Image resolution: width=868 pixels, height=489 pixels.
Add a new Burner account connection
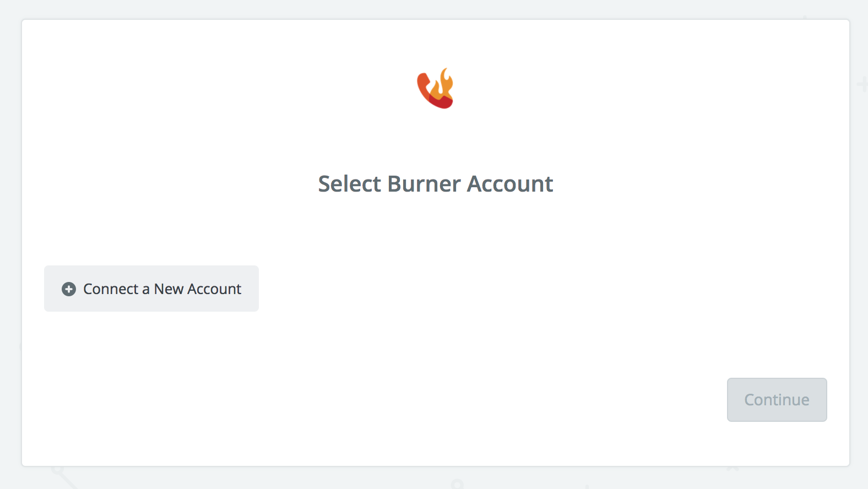[x=151, y=289]
